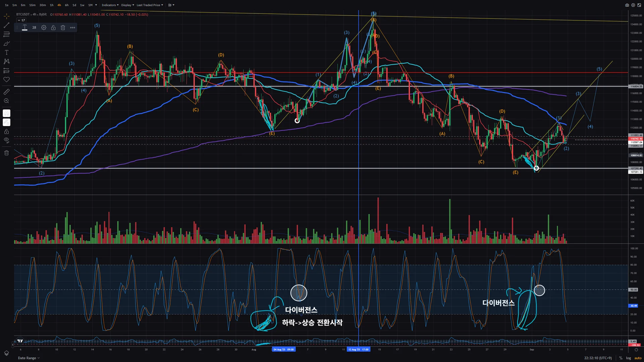Toggle magnet mode
Screen dimensions: 644x362
point(6,113)
